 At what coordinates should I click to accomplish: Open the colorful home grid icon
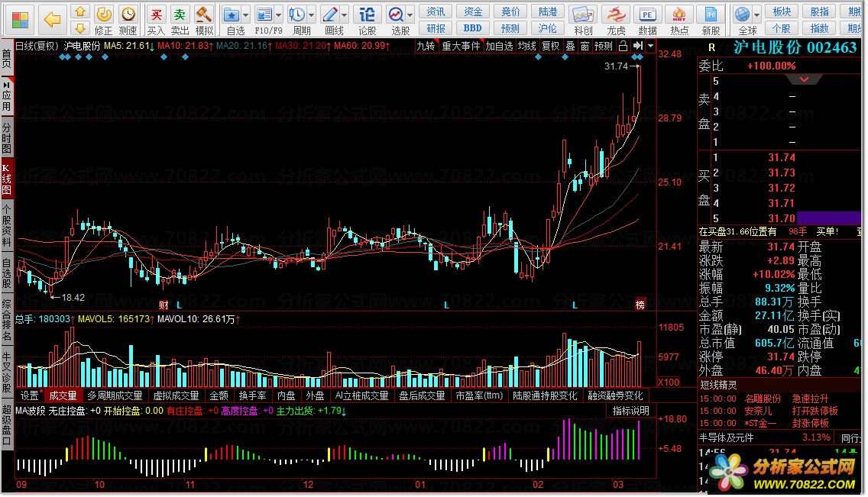coord(20,20)
